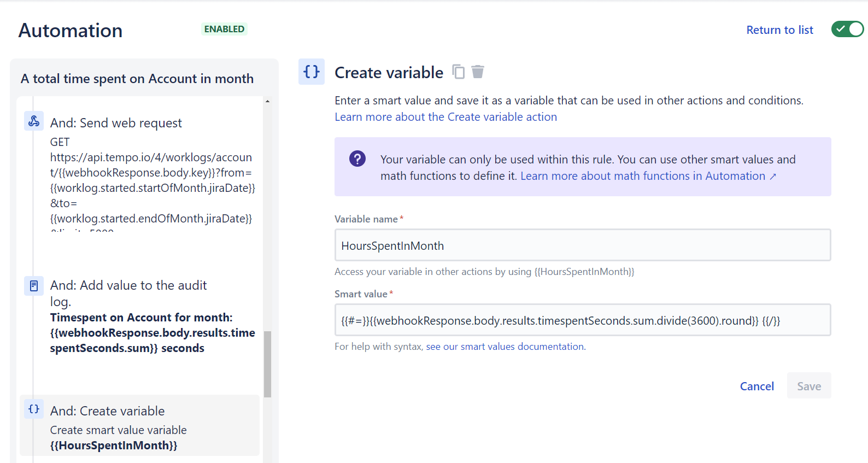Image resolution: width=868 pixels, height=463 pixels.
Task: Click the ENABLED status badge
Action: click(224, 29)
